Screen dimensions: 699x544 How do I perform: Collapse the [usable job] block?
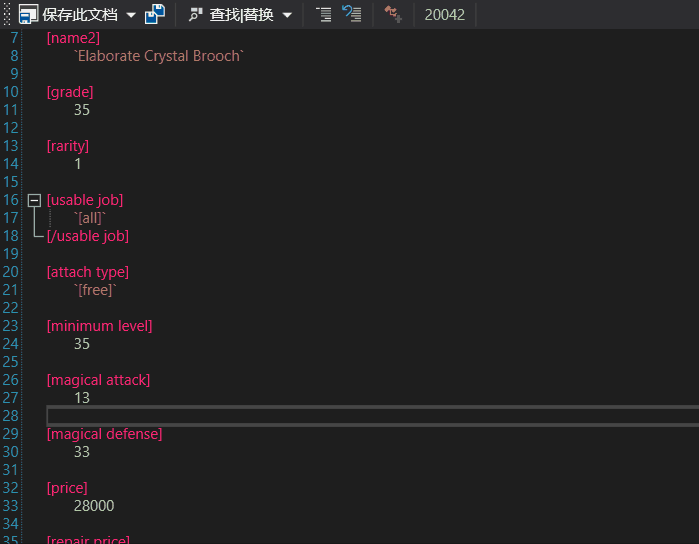click(34, 200)
